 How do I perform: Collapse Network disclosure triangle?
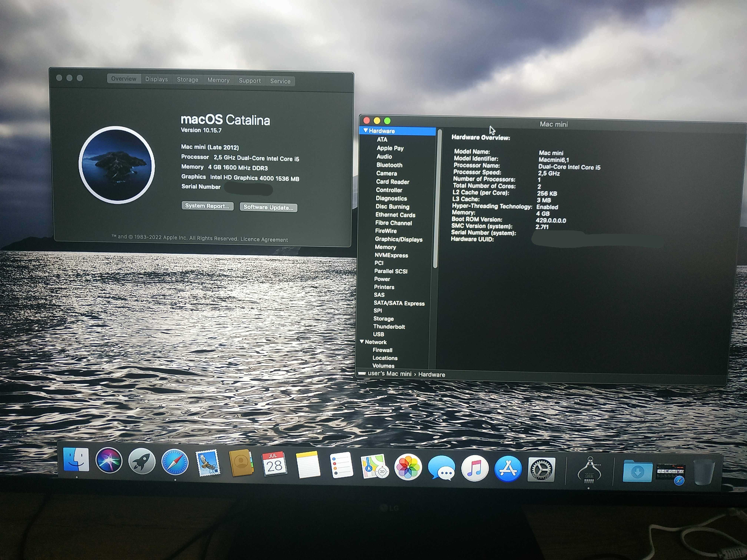362,342
